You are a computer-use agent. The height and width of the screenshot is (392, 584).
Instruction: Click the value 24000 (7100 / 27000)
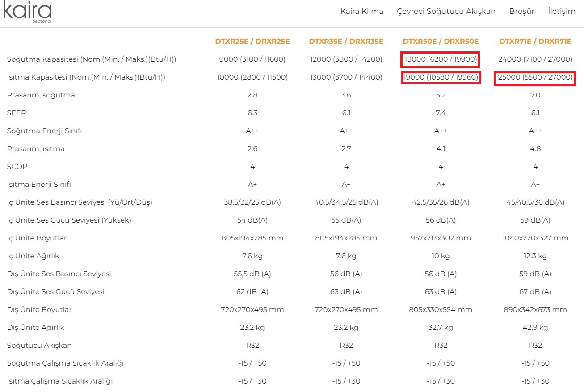point(535,59)
